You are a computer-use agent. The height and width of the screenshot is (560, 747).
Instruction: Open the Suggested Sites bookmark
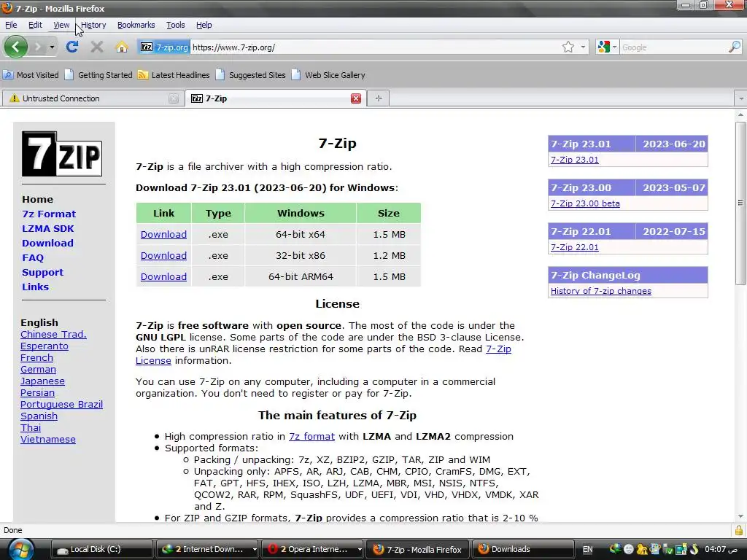tap(251, 75)
